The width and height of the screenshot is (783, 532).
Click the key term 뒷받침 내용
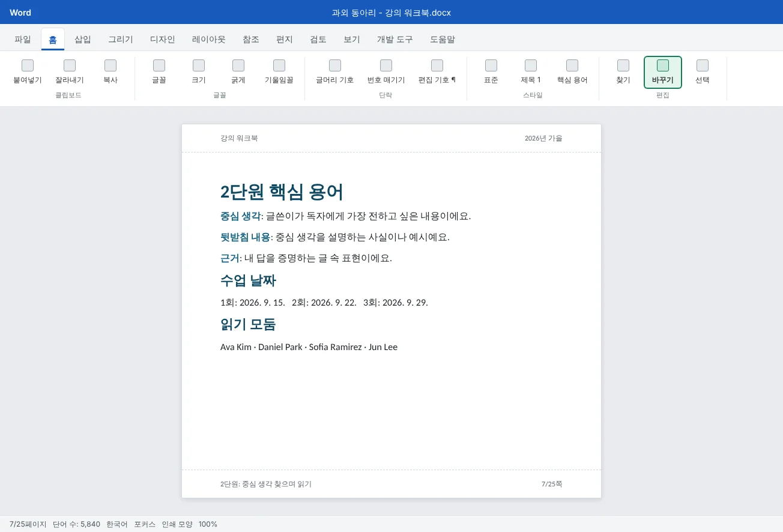tap(245, 237)
